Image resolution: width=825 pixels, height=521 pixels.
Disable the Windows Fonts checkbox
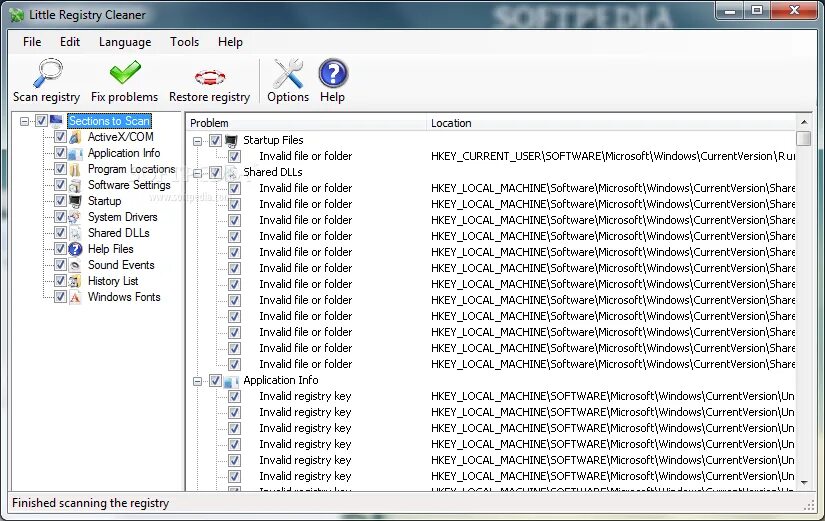(x=60, y=297)
